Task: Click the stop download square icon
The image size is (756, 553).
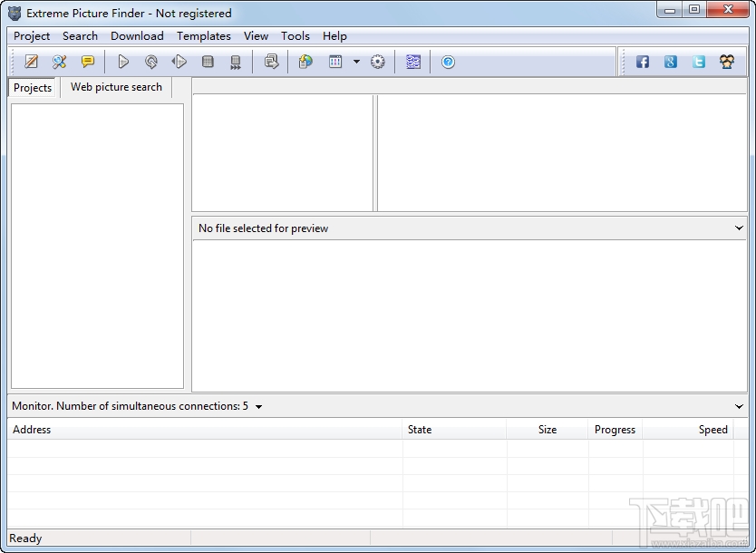Action: (x=208, y=62)
